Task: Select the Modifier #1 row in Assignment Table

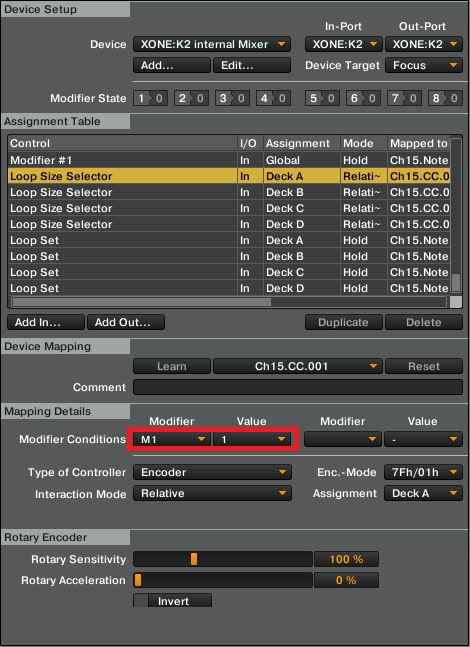Action: coord(229,160)
